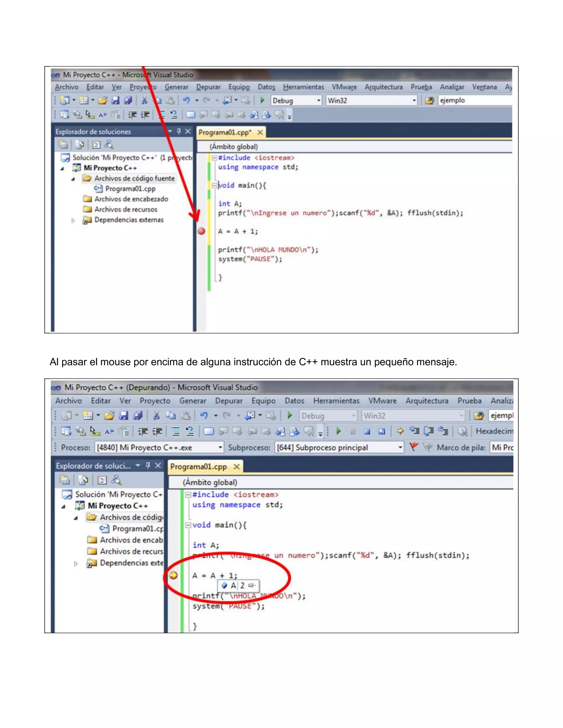
Task: Click Toggle Bookmark icon in debugging window toolbar
Action: [208, 431]
